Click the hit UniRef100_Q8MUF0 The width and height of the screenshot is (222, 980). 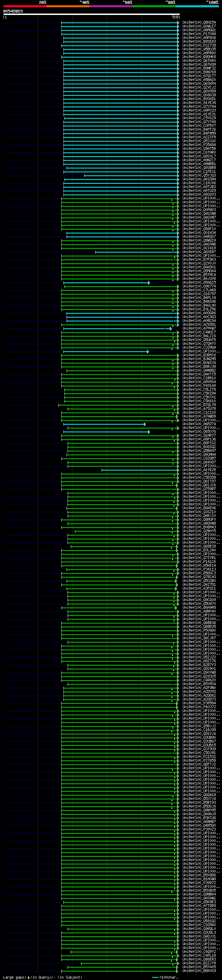[x=199, y=520]
